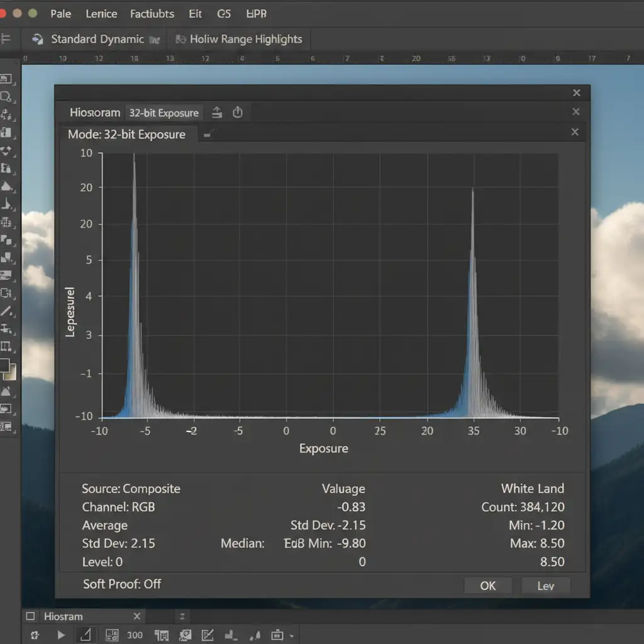
Task: Click the power icon in Histogram header
Action: (238, 113)
